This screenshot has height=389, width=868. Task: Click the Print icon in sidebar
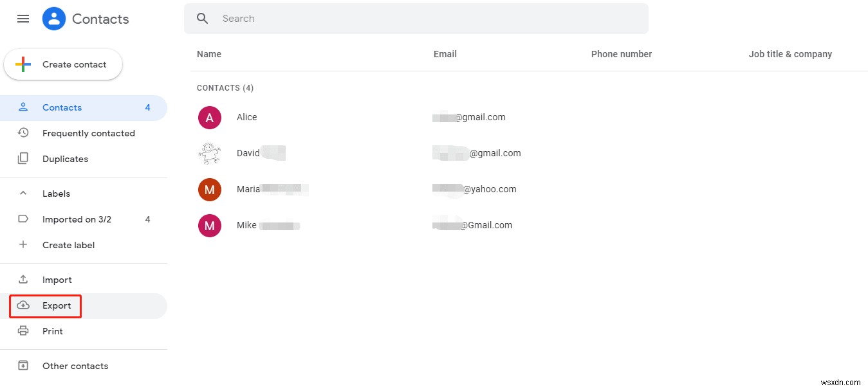23,330
